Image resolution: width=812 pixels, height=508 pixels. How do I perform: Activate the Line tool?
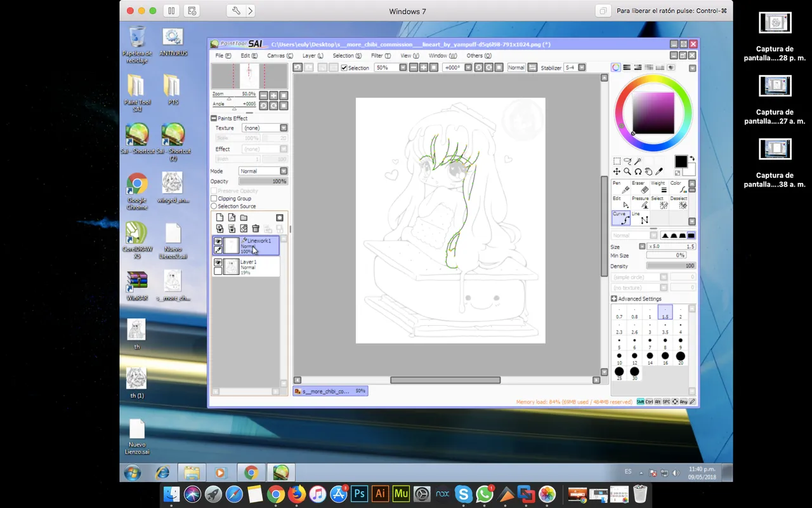tap(639, 218)
